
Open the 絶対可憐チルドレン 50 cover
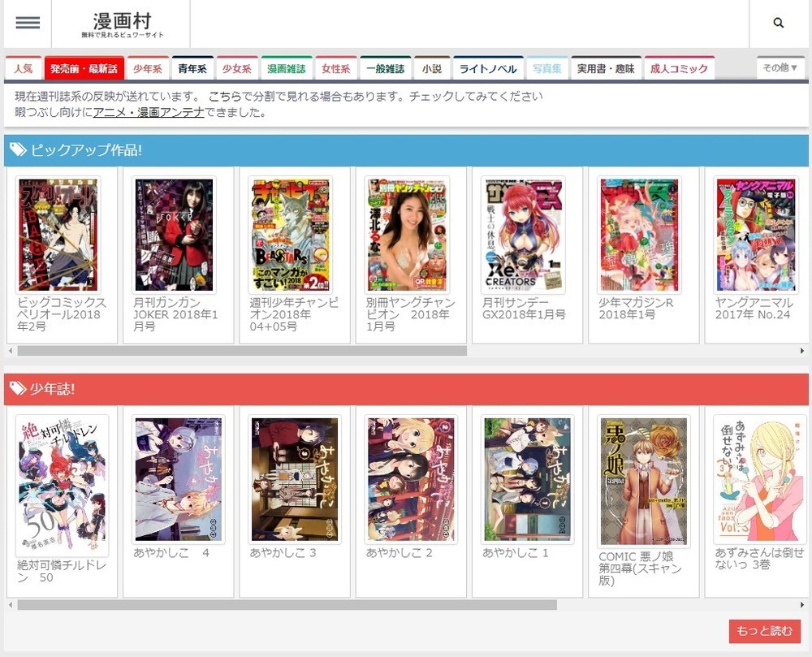63,486
